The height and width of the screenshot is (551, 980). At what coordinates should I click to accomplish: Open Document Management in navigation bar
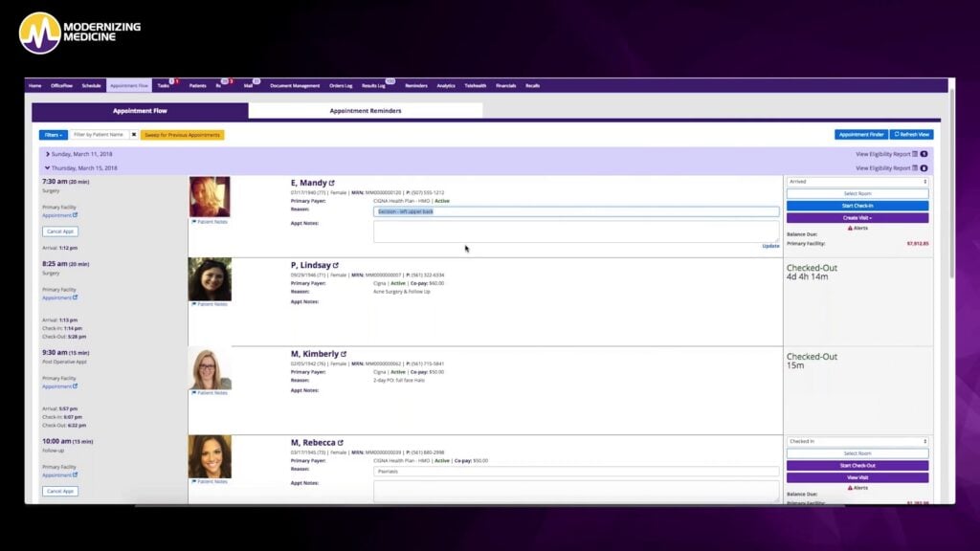click(x=295, y=85)
